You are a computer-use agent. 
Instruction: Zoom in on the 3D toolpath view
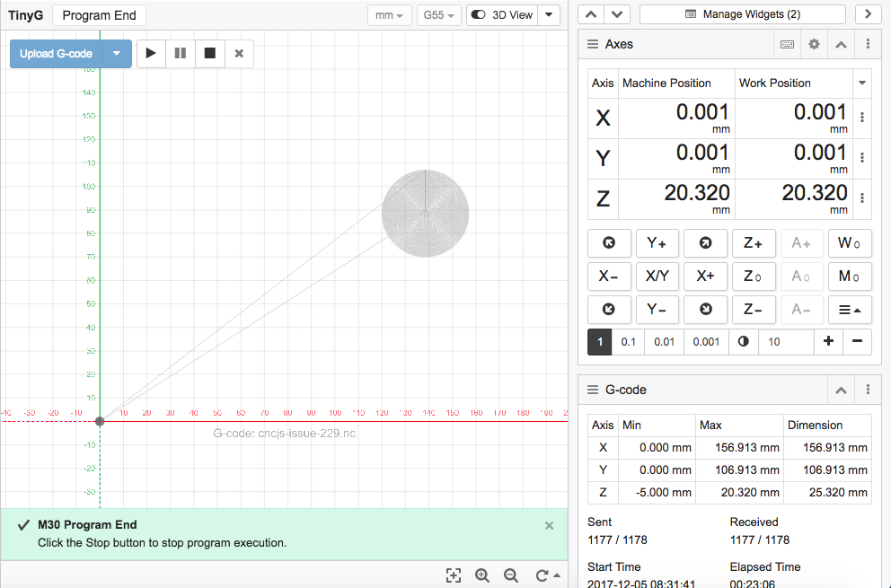(482, 575)
